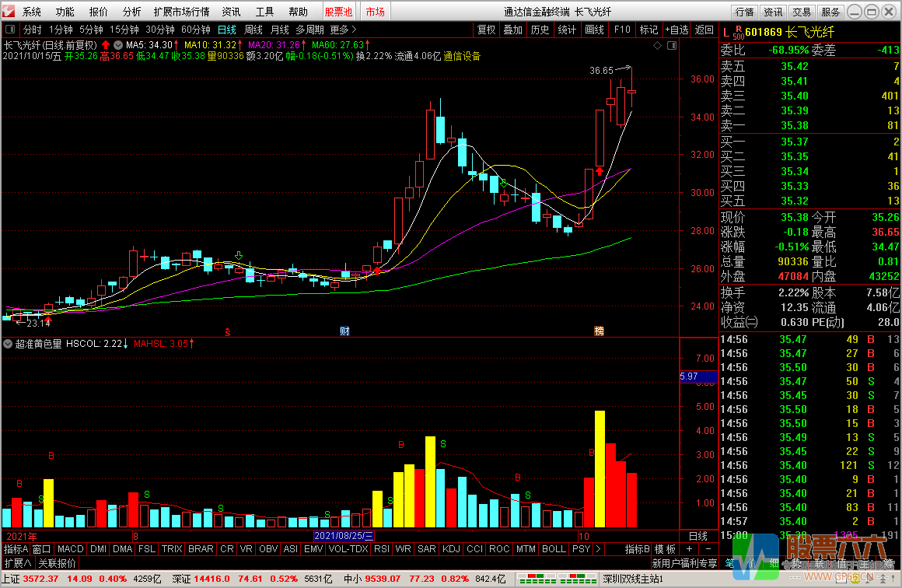Click the 2021/08/25 date marker on the time axis
Viewport: 902px width, 588px height.
(344, 536)
